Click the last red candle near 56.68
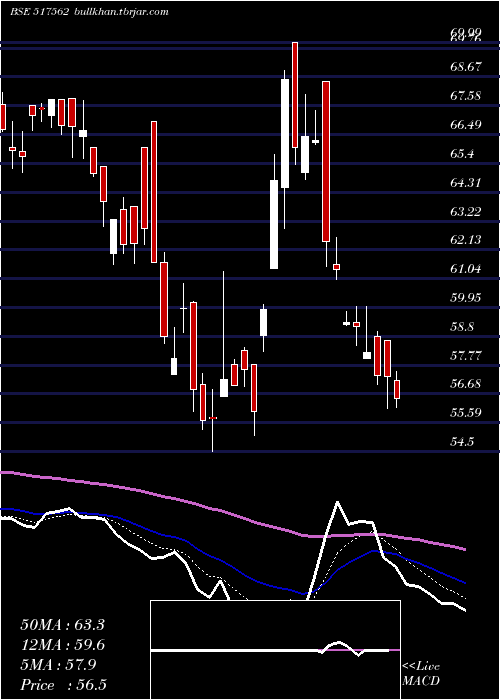The image size is (500, 700). pos(397,389)
